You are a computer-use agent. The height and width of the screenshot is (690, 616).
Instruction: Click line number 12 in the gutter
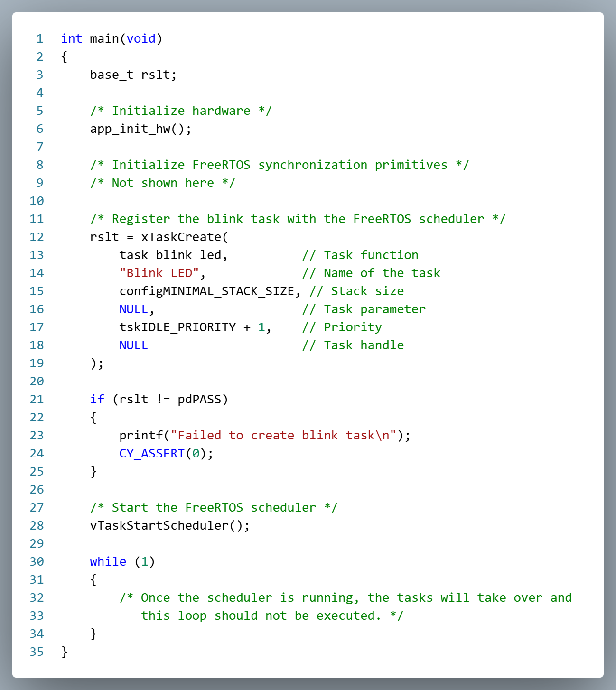click(x=36, y=237)
